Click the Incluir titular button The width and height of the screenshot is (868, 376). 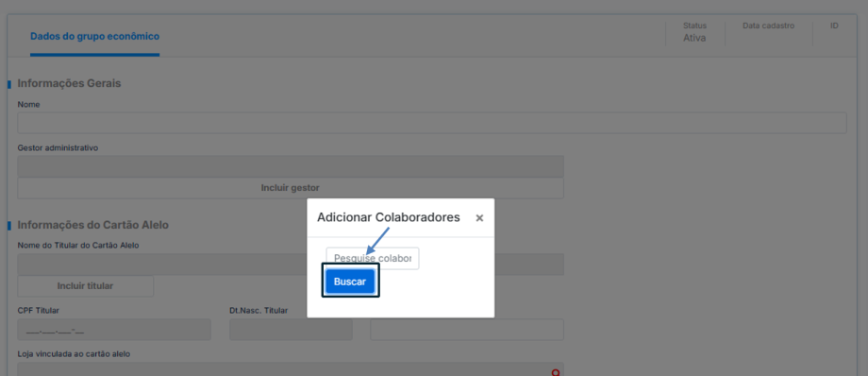(x=85, y=286)
